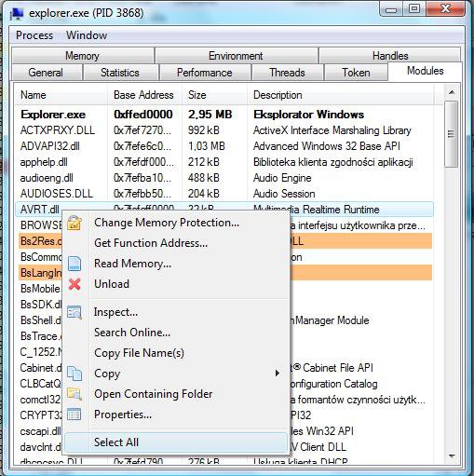Screen dimensions: 474x476
Task: Click the 992 kB size cell
Action: (204, 130)
